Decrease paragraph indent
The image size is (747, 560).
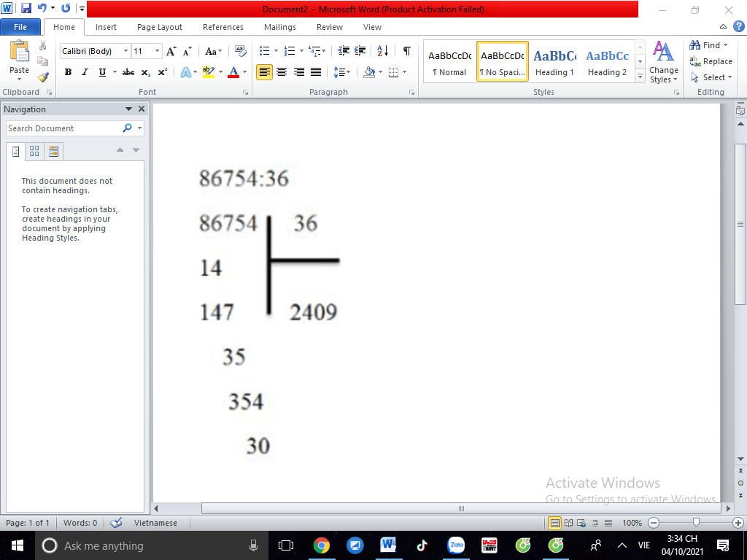point(344,50)
